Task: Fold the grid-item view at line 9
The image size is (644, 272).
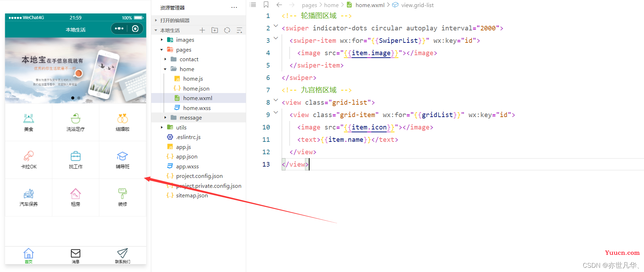Action: [x=276, y=112]
